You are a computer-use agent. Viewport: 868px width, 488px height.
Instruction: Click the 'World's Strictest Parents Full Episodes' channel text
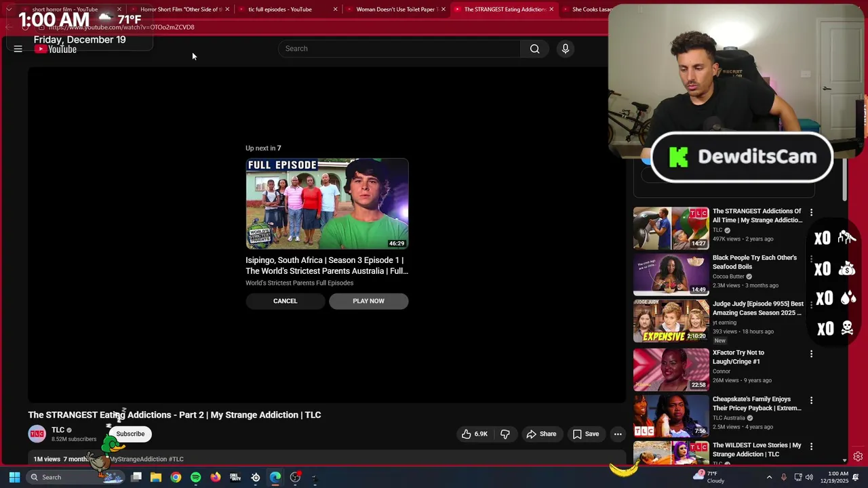(x=299, y=283)
